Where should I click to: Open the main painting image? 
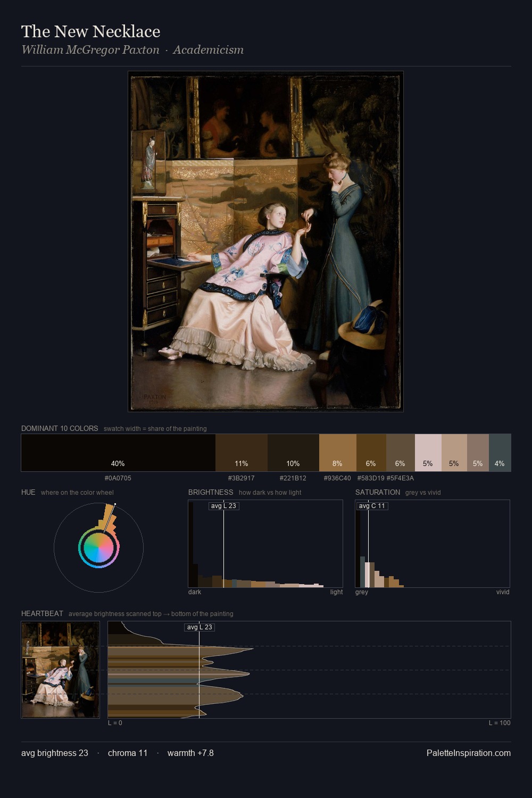[x=265, y=242]
